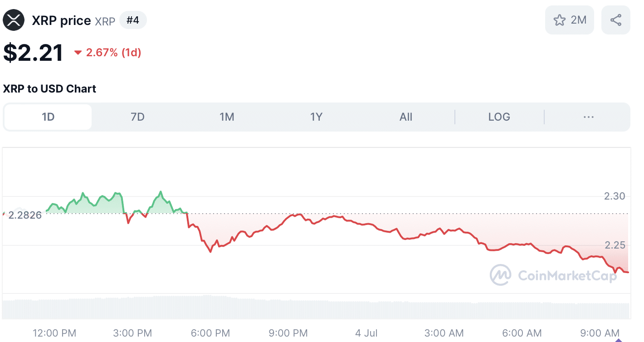This screenshot has height=342, width=644.
Task: Switch chart to 1M timeframe
Action: point(227,117)
